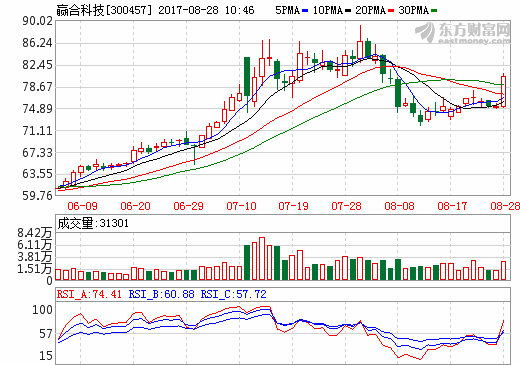The height and width of the screenshot is (365, 520).
Task: Click the 赢合科技[300457] stock title
Action: [x=104, y=10]
